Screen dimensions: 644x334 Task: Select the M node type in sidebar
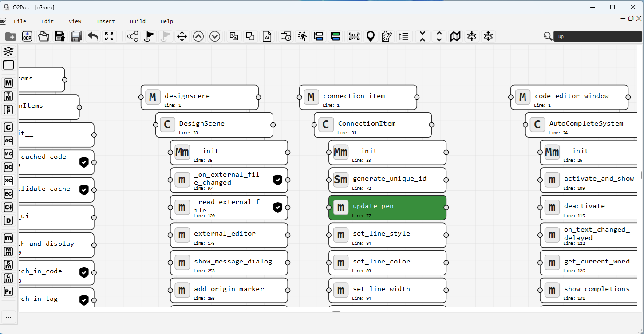8,83
